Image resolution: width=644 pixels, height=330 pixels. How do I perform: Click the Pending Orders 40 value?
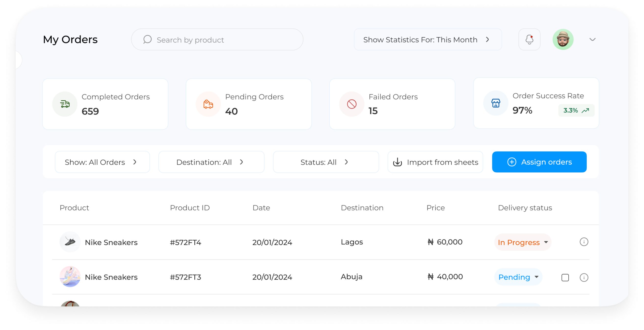click(231, 111)
